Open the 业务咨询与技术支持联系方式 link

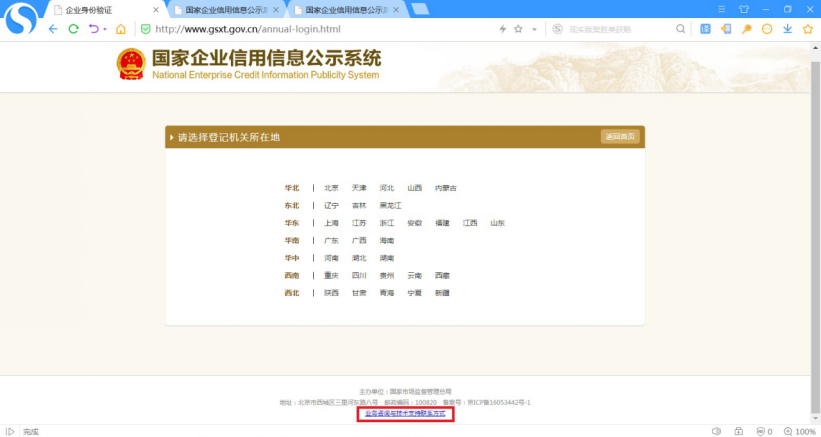click(404, 412)
